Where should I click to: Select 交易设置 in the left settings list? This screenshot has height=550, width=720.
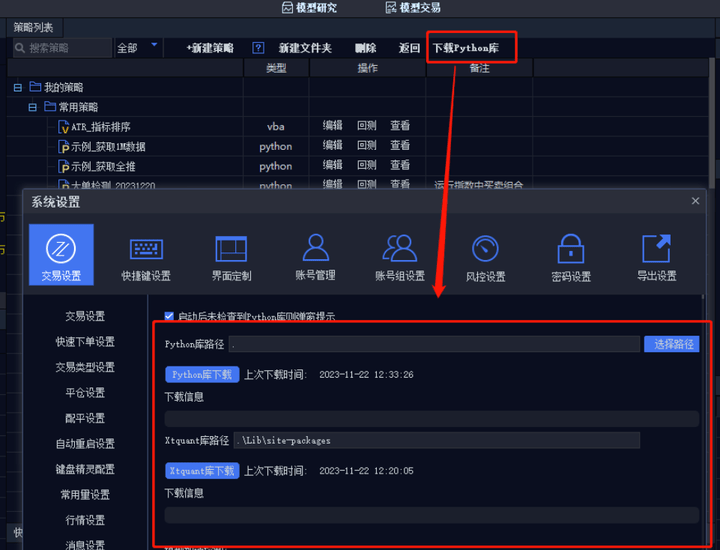coord(85,316)
